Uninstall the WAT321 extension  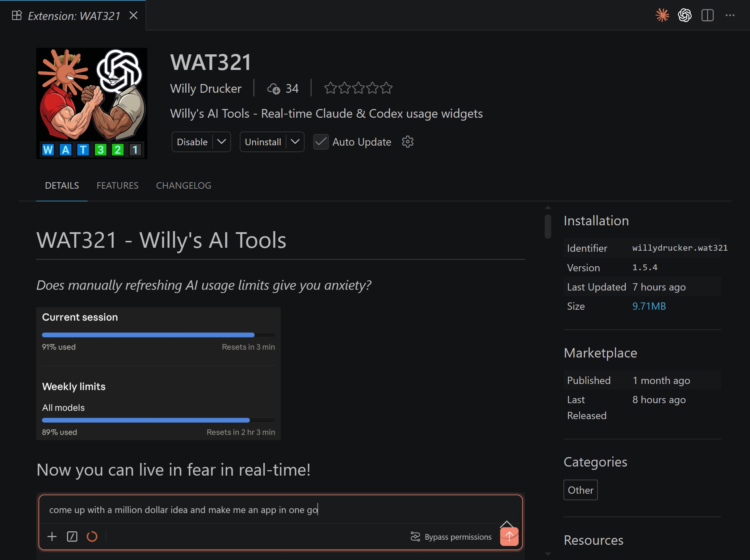[263, 142]
